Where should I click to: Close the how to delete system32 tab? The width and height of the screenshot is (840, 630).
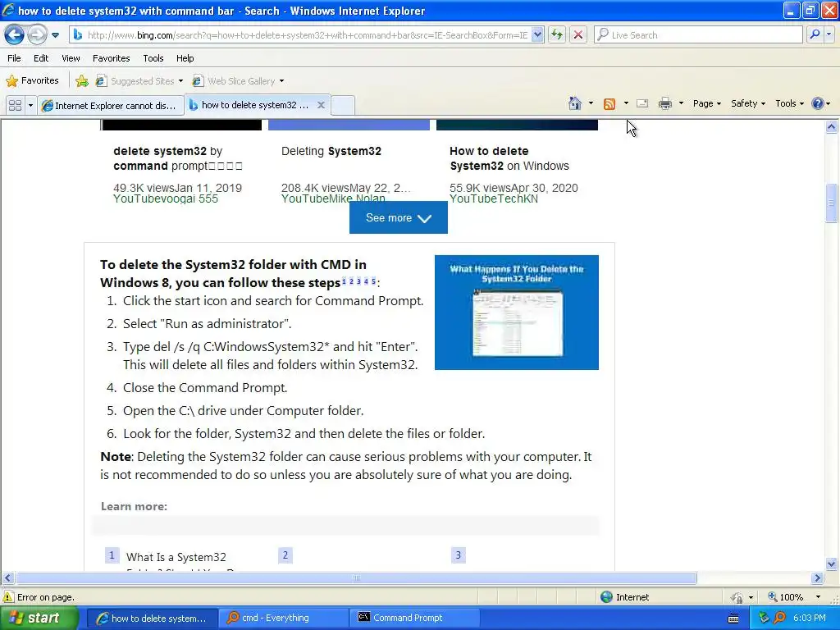click(x=321, y=105)
